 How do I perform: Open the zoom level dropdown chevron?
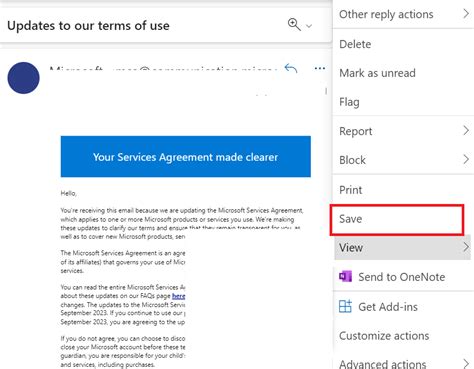309,26
